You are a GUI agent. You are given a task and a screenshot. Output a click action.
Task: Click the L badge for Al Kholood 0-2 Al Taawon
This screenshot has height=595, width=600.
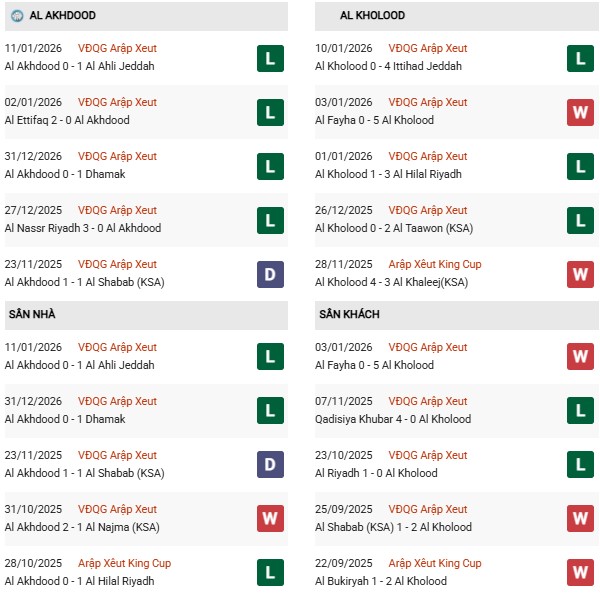[x=580, y=220]
